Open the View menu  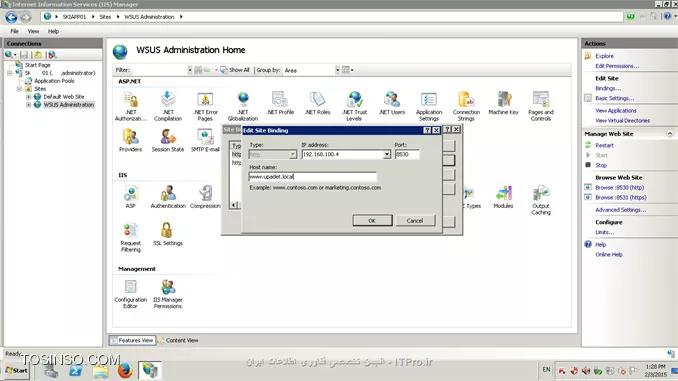(x=33, y=31)
